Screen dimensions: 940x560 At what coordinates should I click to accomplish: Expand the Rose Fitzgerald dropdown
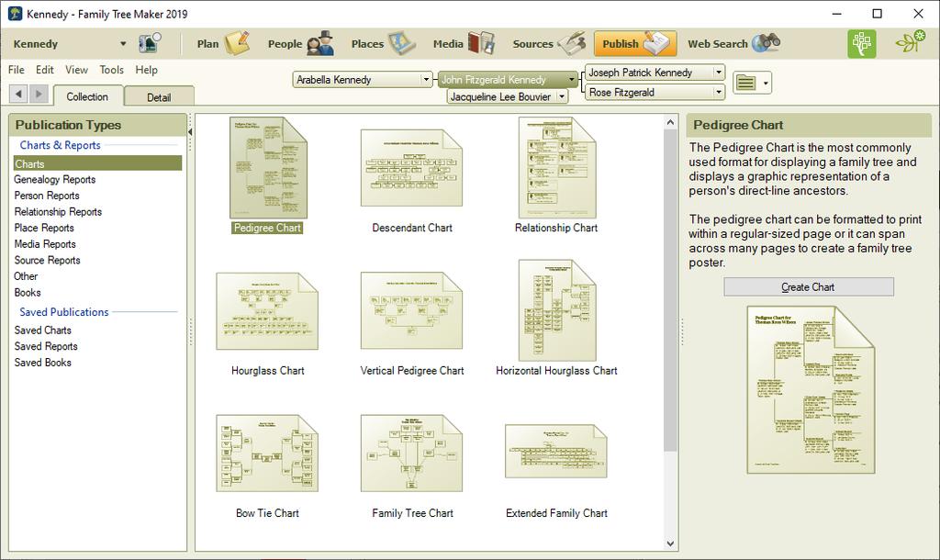coord(718,92)
